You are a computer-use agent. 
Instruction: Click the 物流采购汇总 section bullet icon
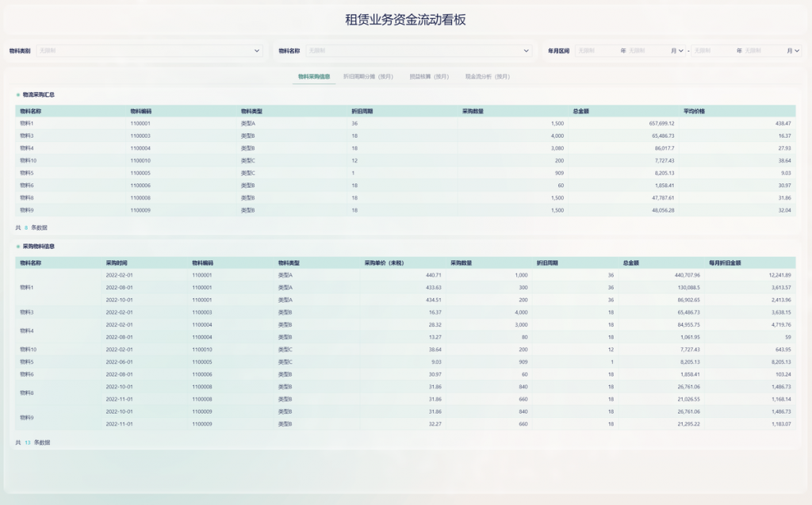click(18, 95)
